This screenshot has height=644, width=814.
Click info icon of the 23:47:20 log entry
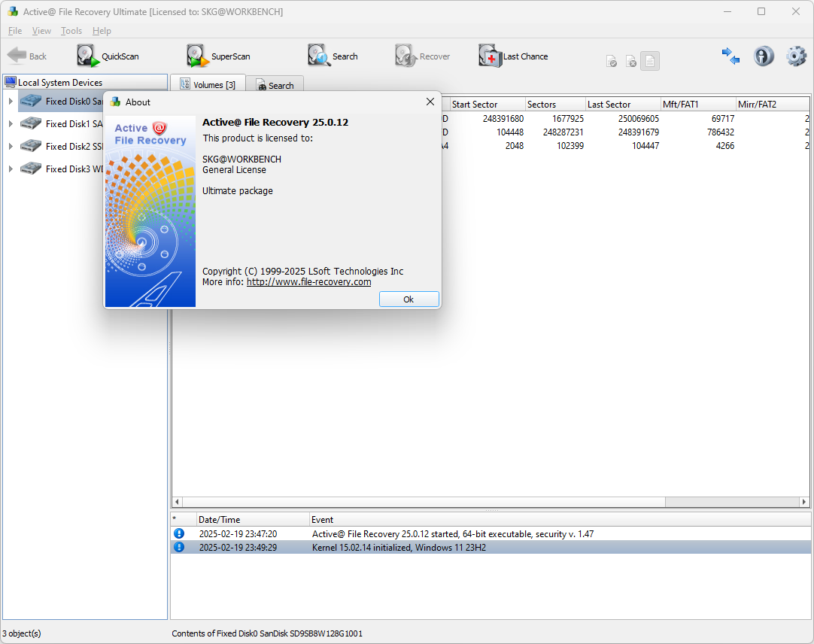[179, 533]
